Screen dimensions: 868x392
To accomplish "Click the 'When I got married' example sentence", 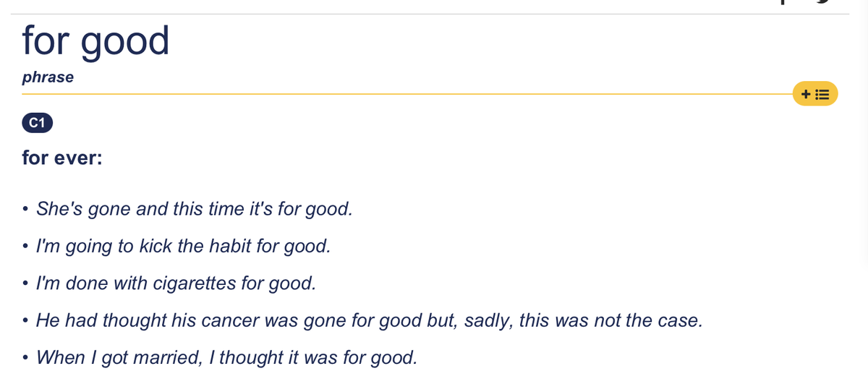I will tap(226, 357).
